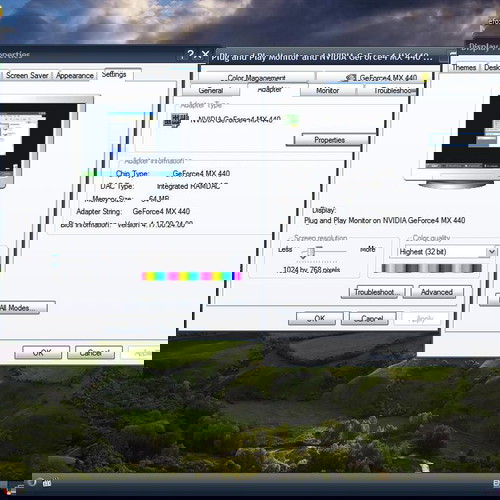
Task: Cancel the adapter dialog
Action: coord(369,319)
